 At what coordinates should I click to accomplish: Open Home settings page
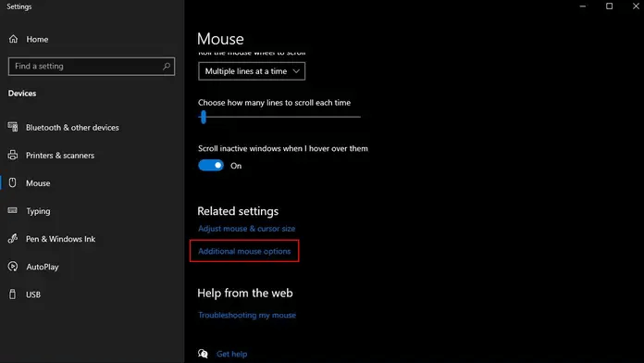37,40
